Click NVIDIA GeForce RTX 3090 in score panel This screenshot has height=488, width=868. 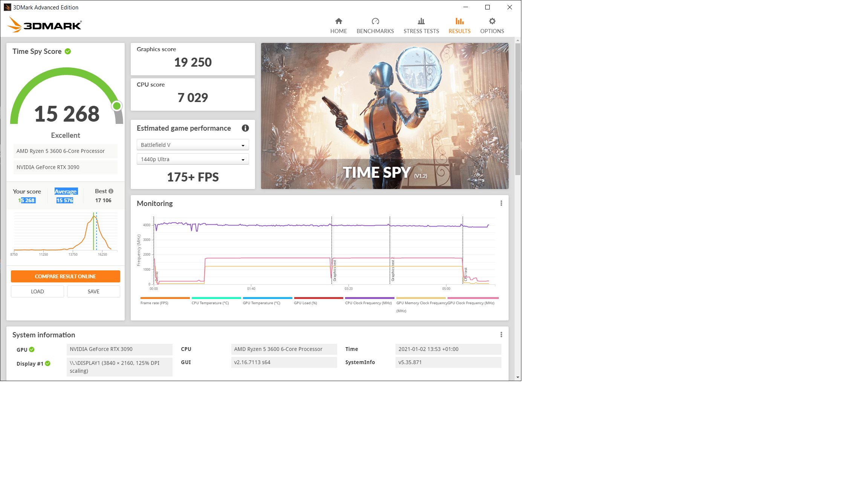(x=66, y=167)
